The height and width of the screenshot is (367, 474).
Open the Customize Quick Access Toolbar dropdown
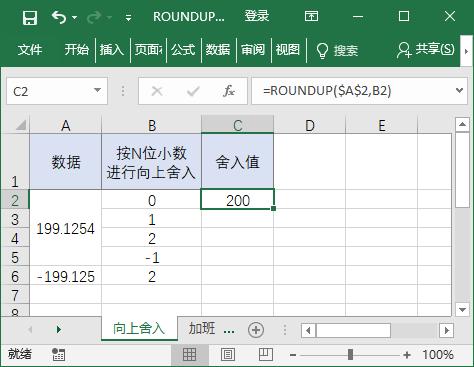(128, 17)
